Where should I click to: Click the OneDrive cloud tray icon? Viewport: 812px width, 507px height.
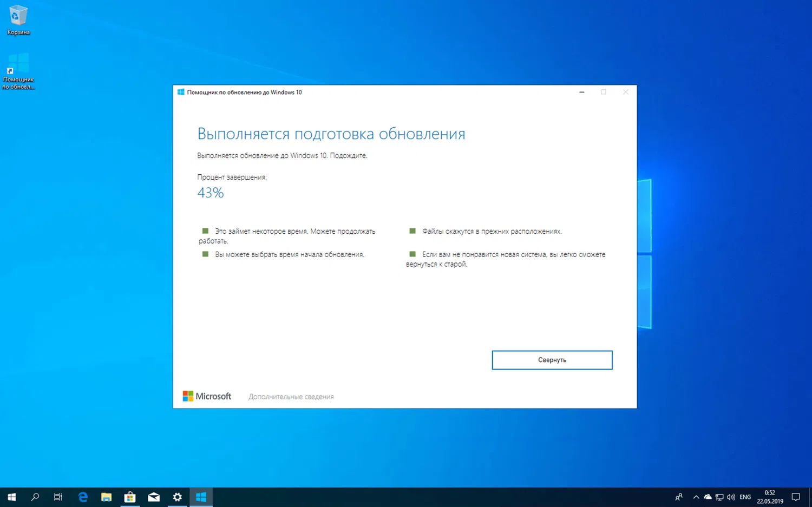pos(708,497)
